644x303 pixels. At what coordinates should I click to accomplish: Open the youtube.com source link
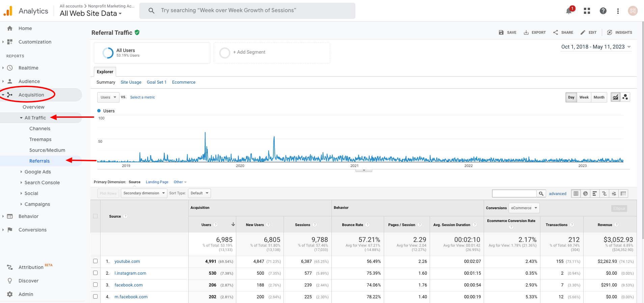pos(127,261)
